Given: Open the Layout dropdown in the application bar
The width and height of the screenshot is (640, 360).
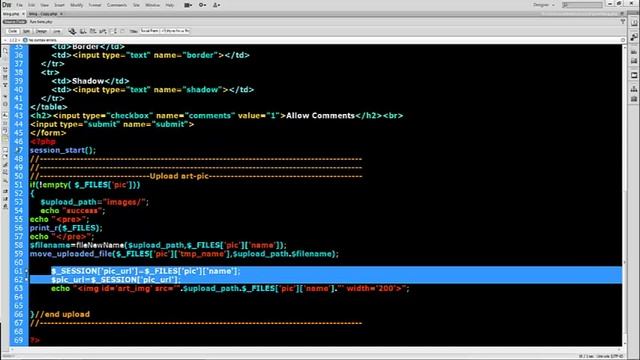Looking at the screenshot, I should click(188, 5).
